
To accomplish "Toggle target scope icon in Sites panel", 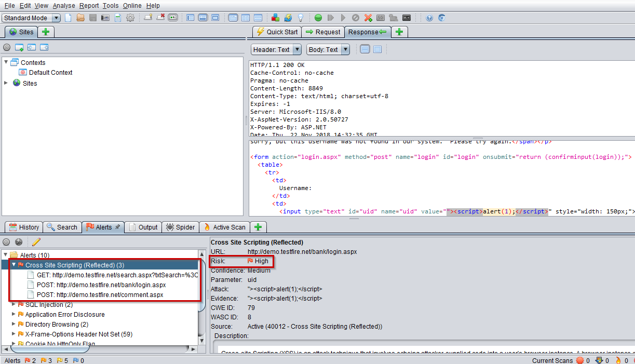I will point(7,47).
